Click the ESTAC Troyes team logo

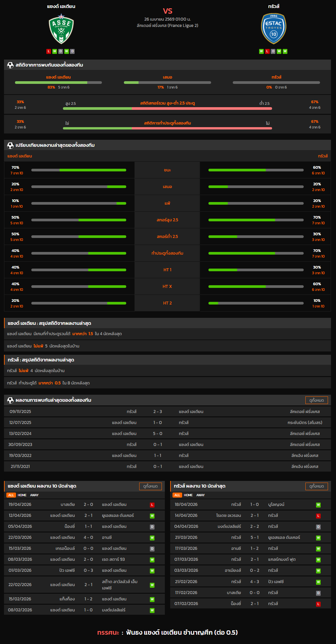273,29
